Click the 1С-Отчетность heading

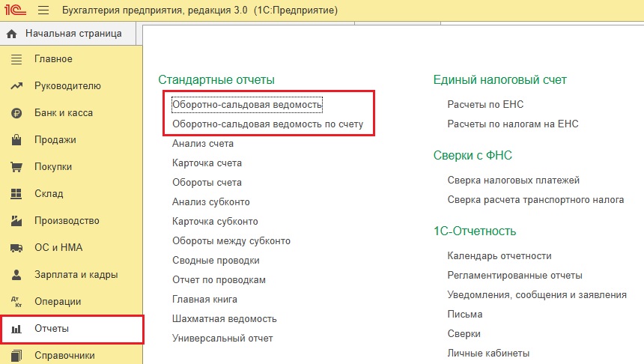pyautogui.click(x=475, y=231)
